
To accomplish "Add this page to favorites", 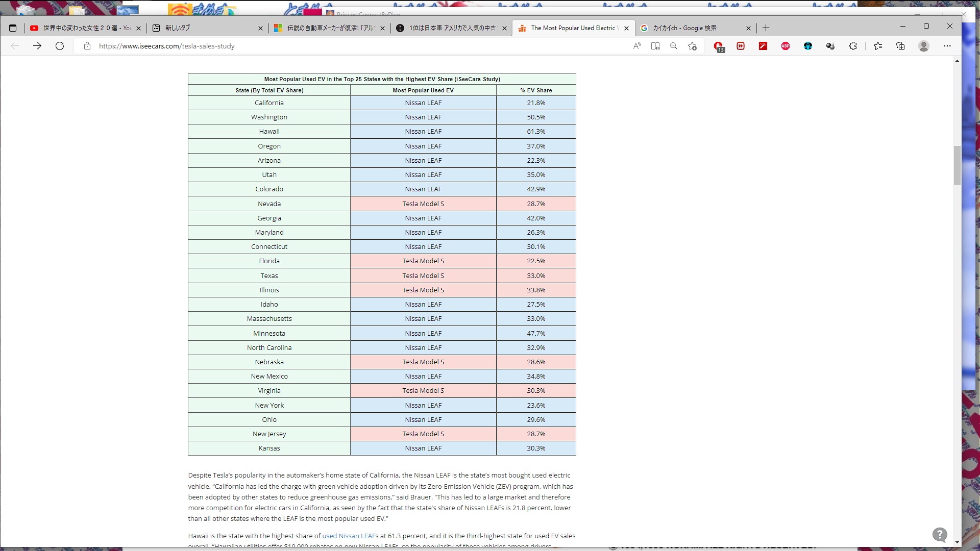I will click(692, 46).
